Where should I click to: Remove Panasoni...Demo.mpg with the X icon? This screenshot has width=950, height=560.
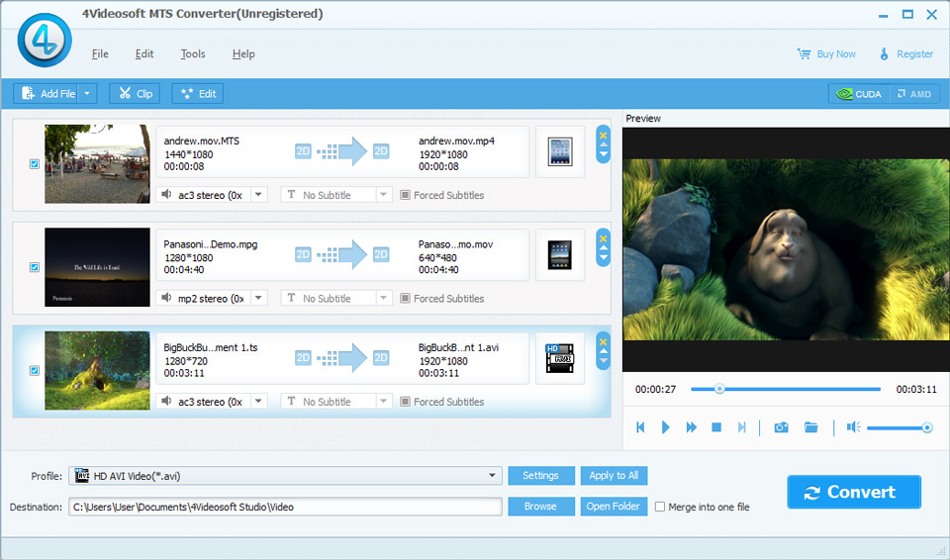pyautogui.click(x=603, y=238)
